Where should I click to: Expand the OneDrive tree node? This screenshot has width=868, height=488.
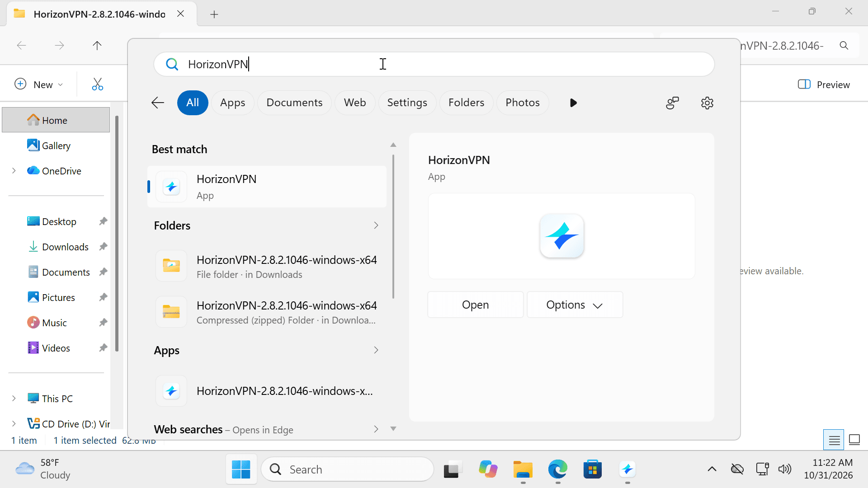tap(14, 171)
